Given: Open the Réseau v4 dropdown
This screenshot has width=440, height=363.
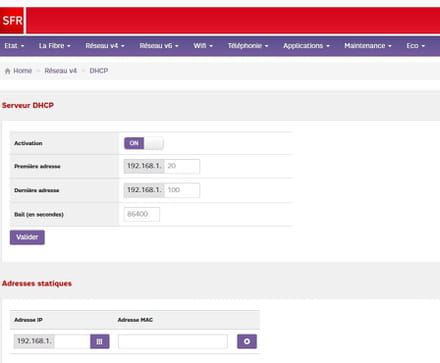Looking at the screenshot, I should click(x=105, y=46).
